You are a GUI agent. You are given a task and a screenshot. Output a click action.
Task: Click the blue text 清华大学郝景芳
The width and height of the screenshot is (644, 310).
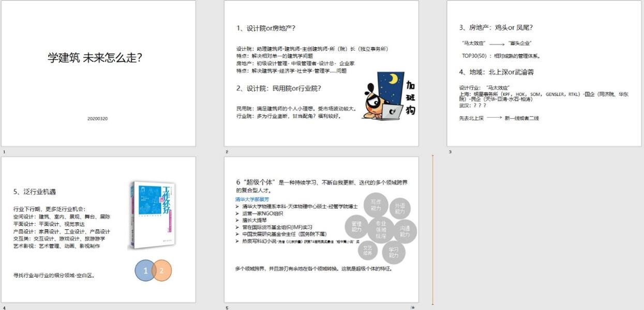[252, 199]
